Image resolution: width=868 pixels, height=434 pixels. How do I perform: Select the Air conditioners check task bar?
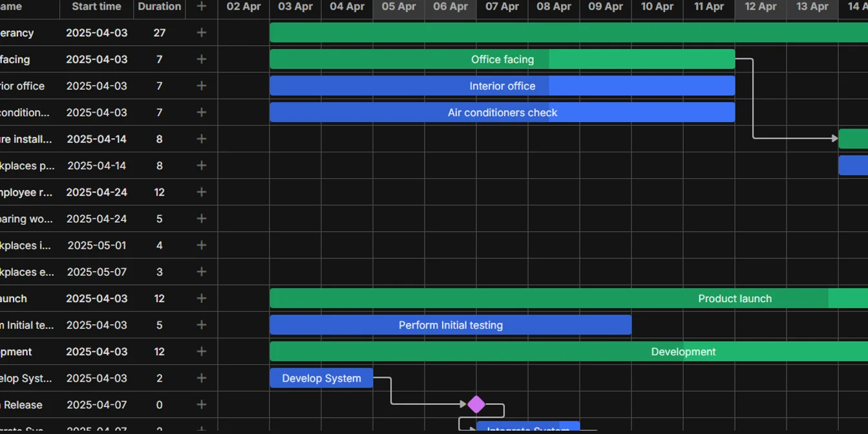coord(502,112)
